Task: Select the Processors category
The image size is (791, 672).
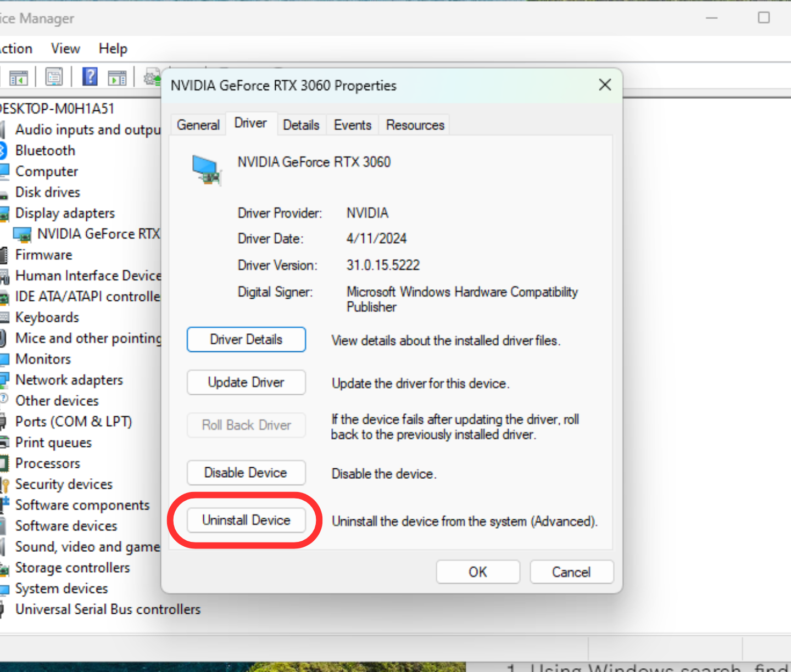Action: coord(48,463)
